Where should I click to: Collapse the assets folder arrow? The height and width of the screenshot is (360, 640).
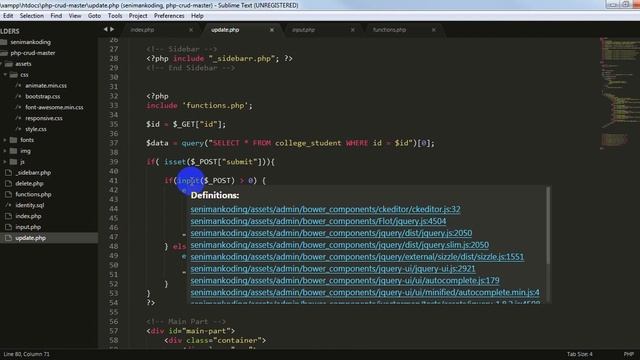coord(1,64)
